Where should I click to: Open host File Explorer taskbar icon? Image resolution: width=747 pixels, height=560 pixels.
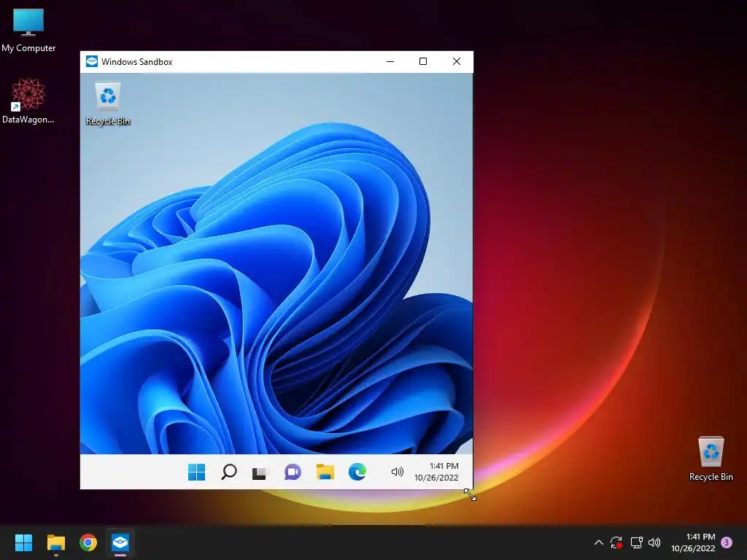pyautogui.click(x=55, y=542)
